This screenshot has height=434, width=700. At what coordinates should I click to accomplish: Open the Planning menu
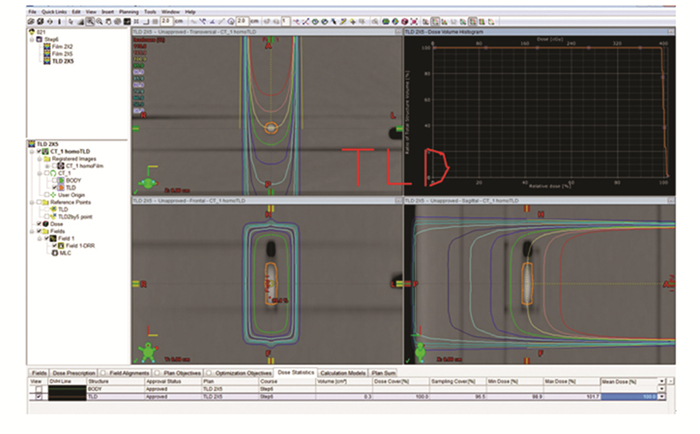[131, 11]
